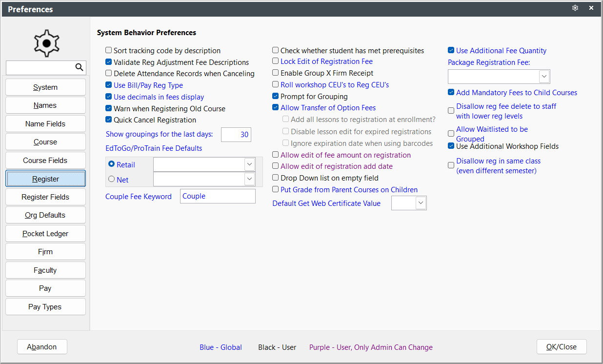Uncheck Use Additional Fee Quantity
Viewport: 603px width, 364px height.
tap(451, 50)
